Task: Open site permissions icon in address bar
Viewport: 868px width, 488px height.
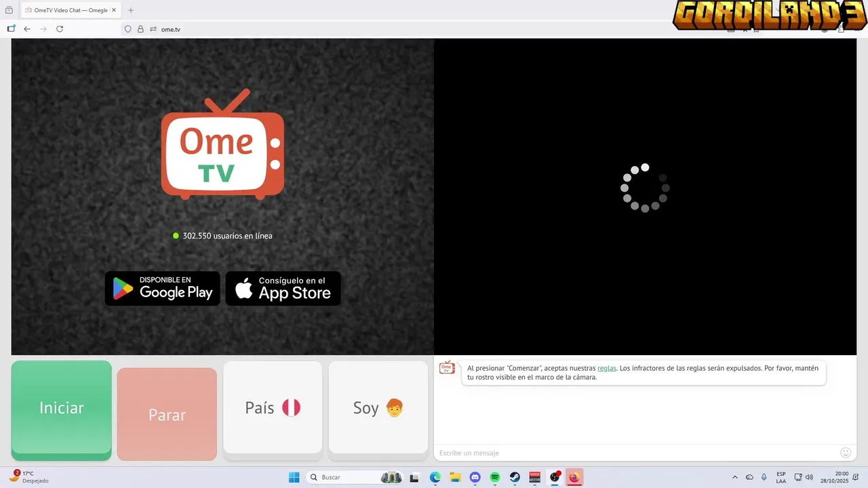Action: point(153,29)
